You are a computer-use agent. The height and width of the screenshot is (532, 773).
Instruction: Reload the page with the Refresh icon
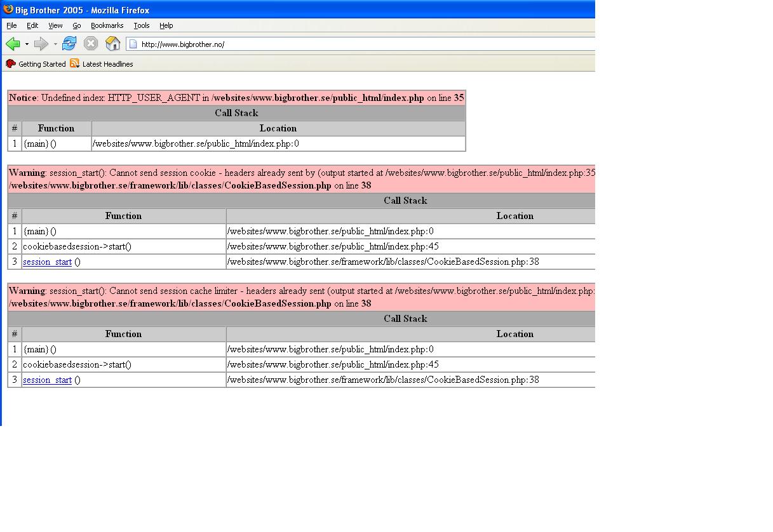click(x=69, y=43)
